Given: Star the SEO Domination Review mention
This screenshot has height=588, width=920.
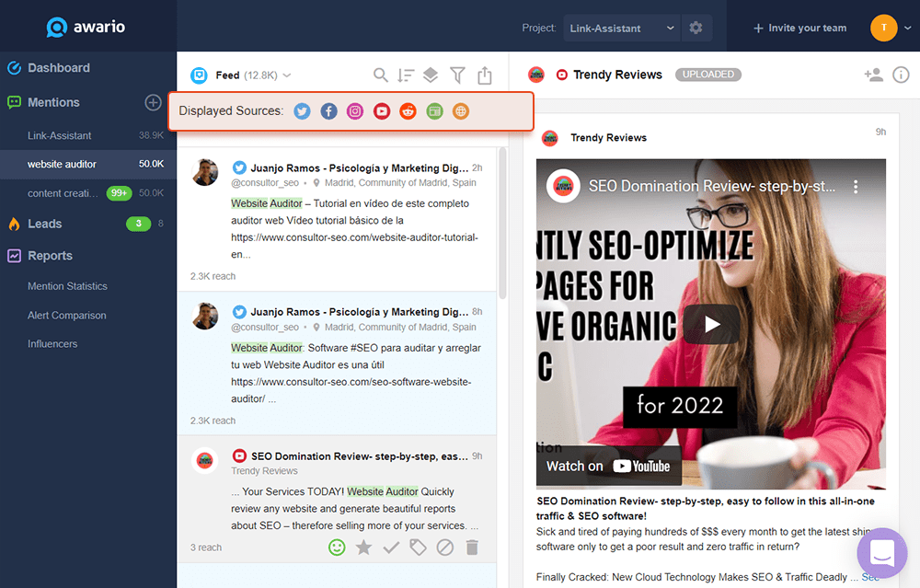Looking at the screenshot, I should click(x=363, y=548).
